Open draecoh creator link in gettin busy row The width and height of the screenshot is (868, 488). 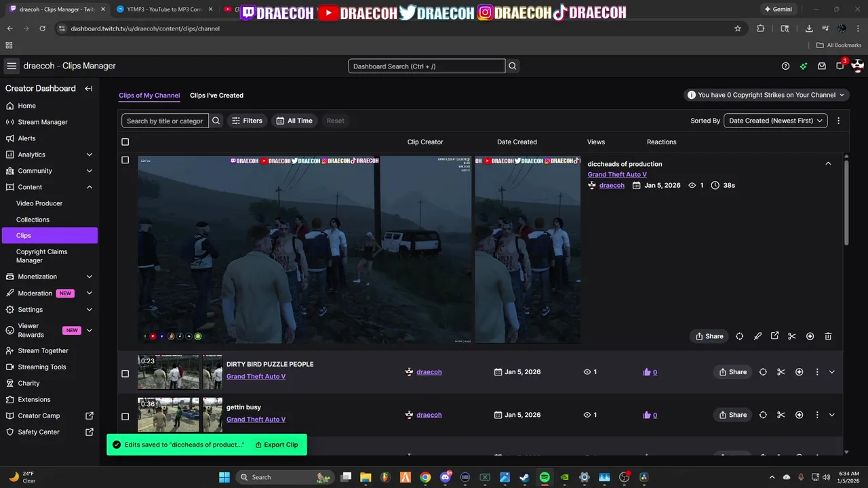pyautogui.click(x=429, y=415)
